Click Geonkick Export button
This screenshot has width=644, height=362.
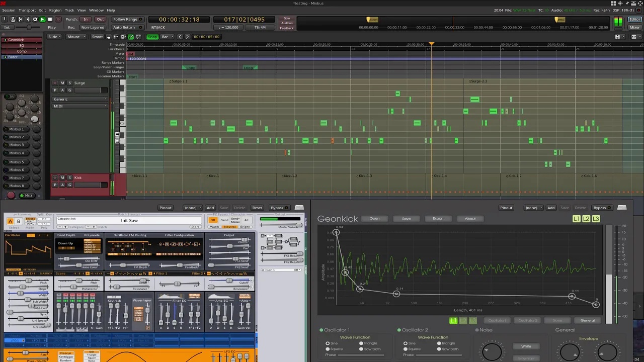pos(438,219)
